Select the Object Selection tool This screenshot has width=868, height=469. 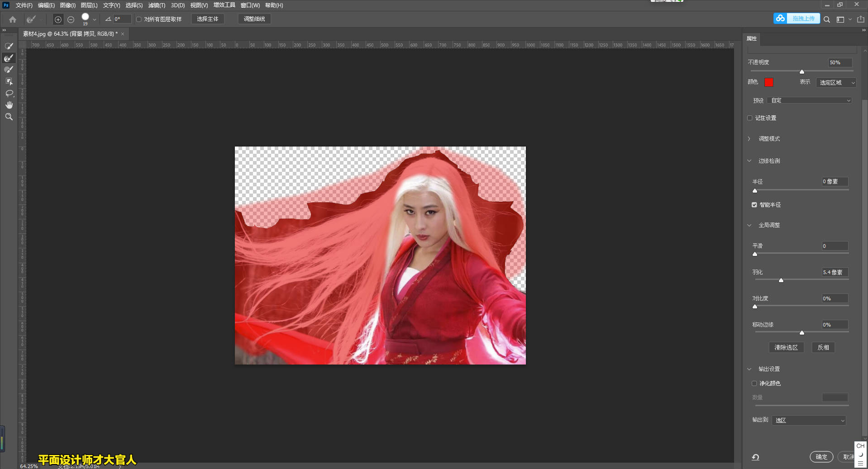pos(9,81)
